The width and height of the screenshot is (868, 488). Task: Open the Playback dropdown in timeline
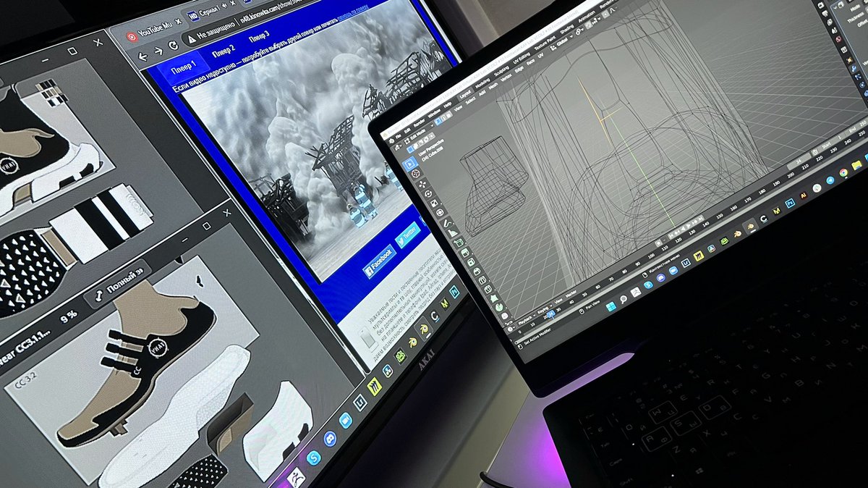[x=527, y=319]
